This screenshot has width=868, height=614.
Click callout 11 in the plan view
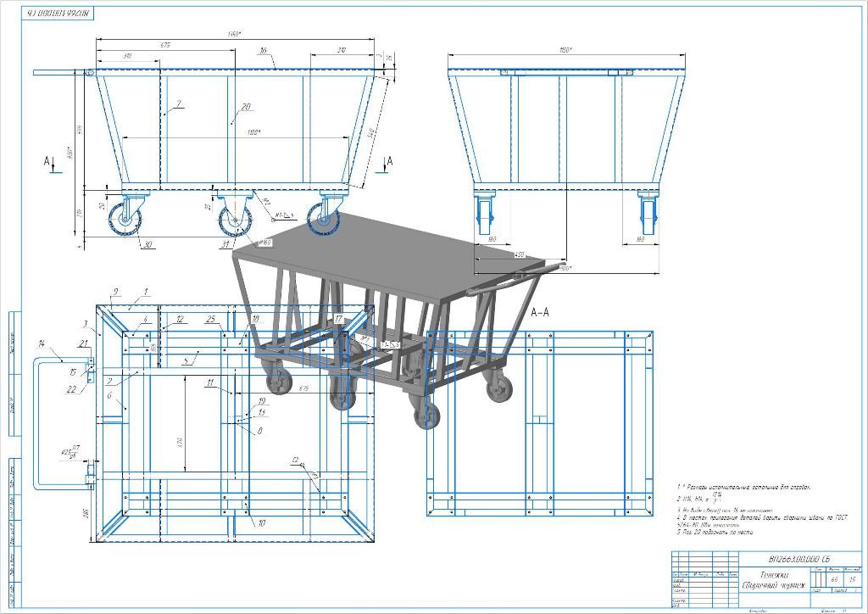(x=210, y=382)
